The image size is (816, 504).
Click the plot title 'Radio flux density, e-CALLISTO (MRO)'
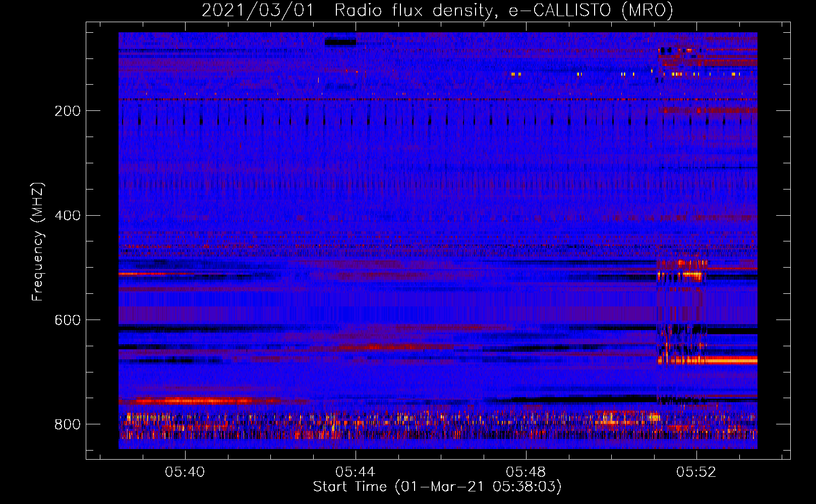503,10
